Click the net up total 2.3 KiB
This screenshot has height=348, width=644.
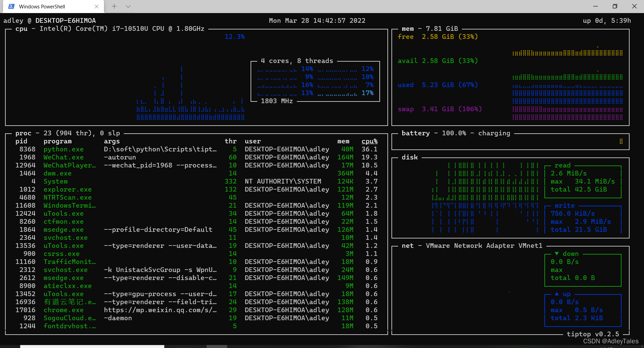pyautogui.click(x=577, y=318)
